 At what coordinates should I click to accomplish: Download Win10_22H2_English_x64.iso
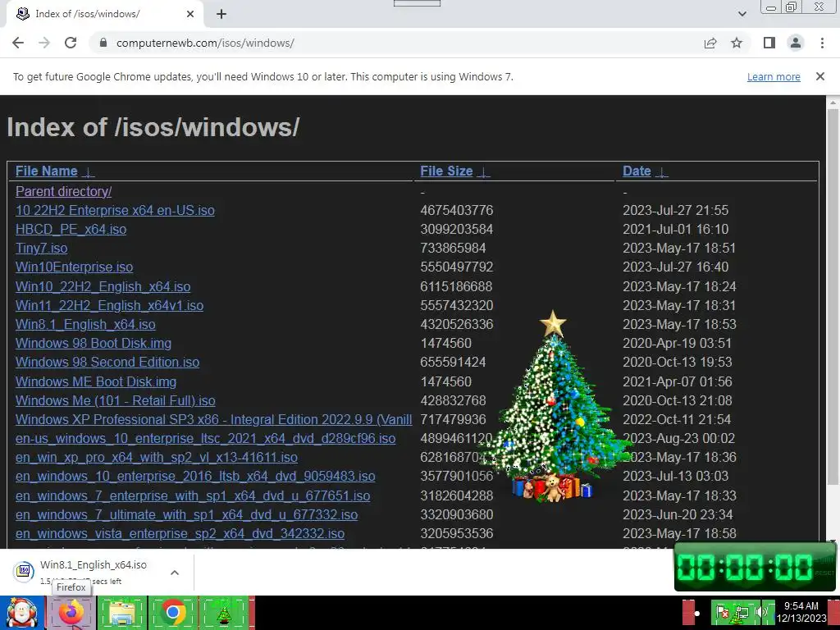click(x=103, y=286)
